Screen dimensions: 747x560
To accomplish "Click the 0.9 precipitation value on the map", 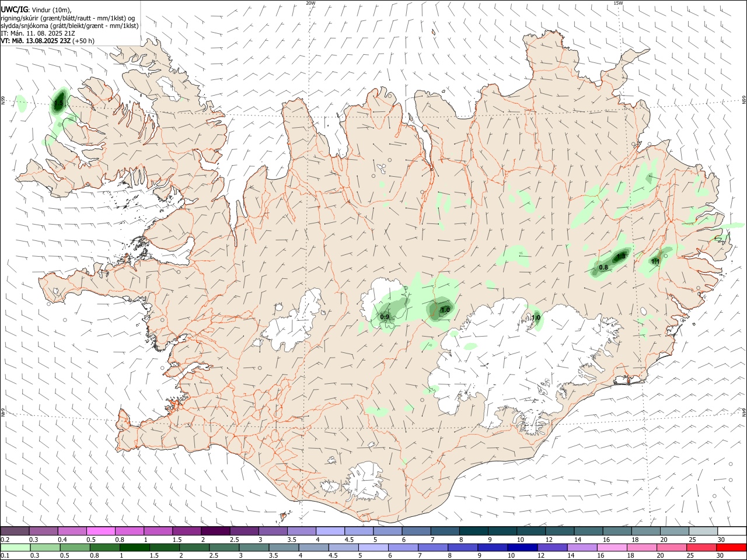I will click(385, 317).
